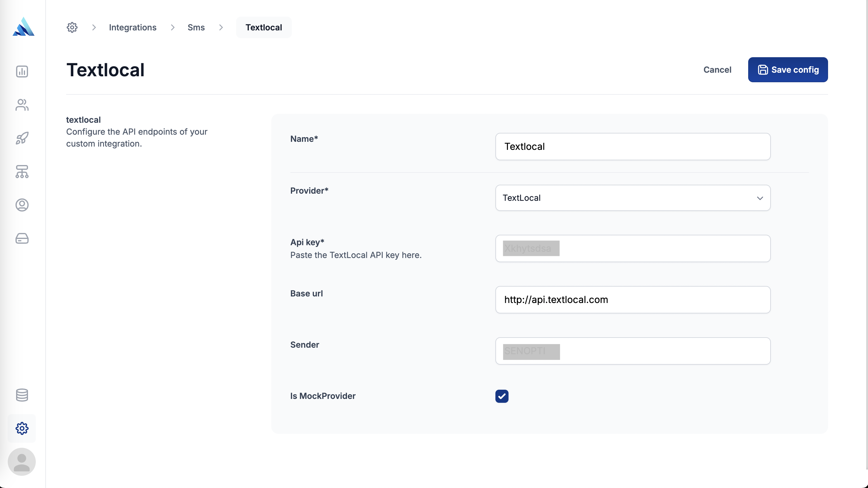Viewport: 868px width, 488px height.
Task: Focus the Sender input field
Action: pyautogui.click(x=633, y=351)
